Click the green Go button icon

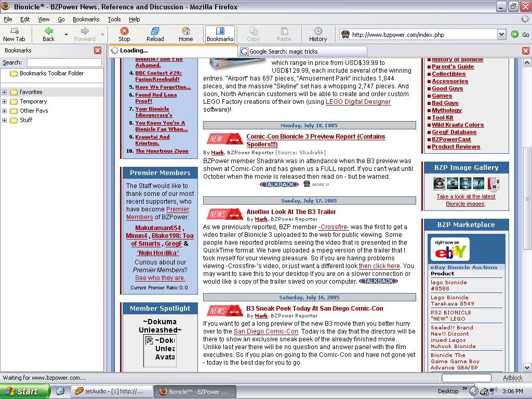click(x=515, y=34)
